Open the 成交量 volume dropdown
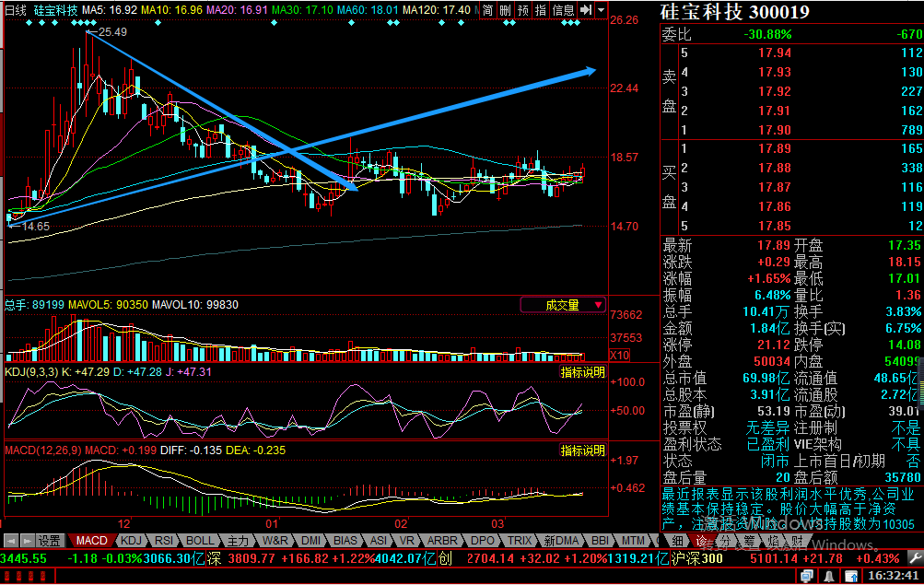This screenshot has width=924, height=585. (564, 305)
